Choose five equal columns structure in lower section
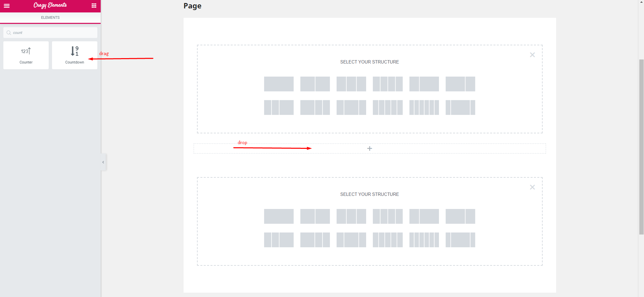Screen dimensions: 644x297 point(388,240)
